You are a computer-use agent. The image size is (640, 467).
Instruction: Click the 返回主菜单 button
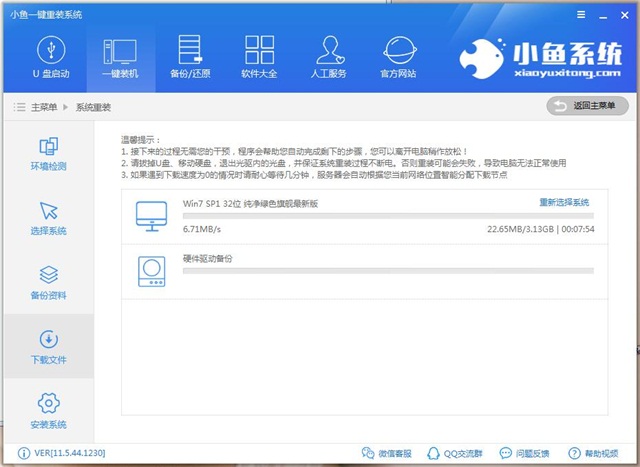pyautogui.click(x=588, y=106)
